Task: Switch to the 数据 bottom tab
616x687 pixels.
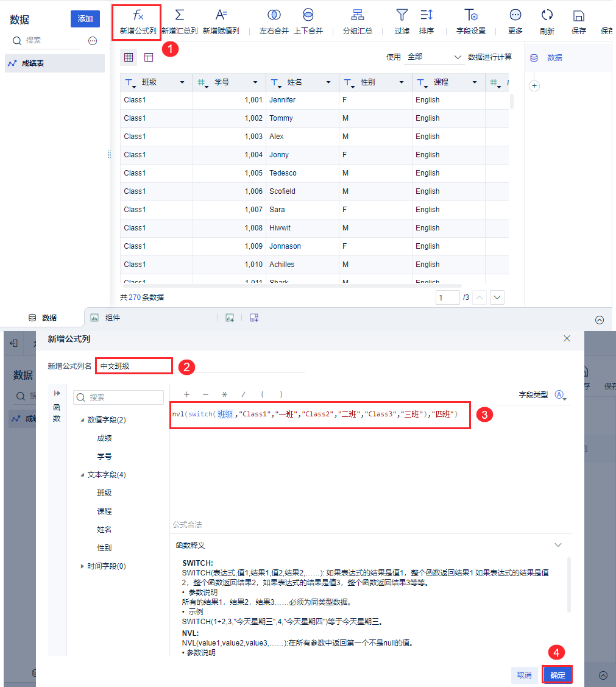Action: (43, 318)
